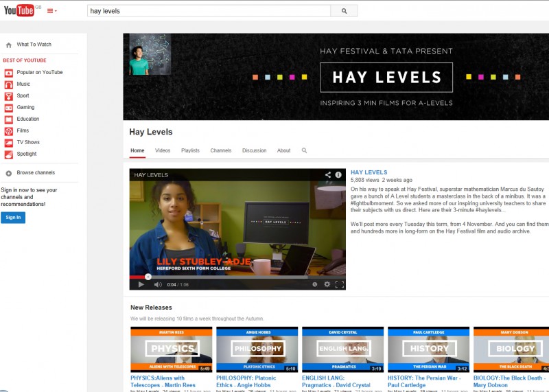Switch to the Channels tab
The width and height of the screenshot is (549, 392).
[220, 150]
